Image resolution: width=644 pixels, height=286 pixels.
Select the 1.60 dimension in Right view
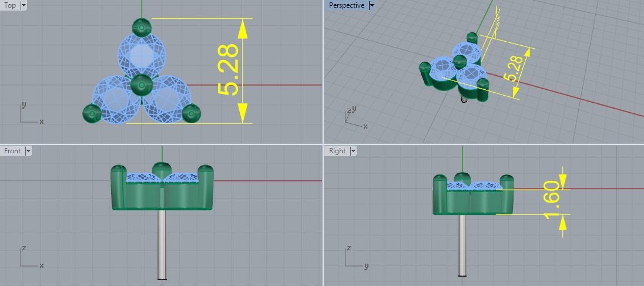click(552, 200)
